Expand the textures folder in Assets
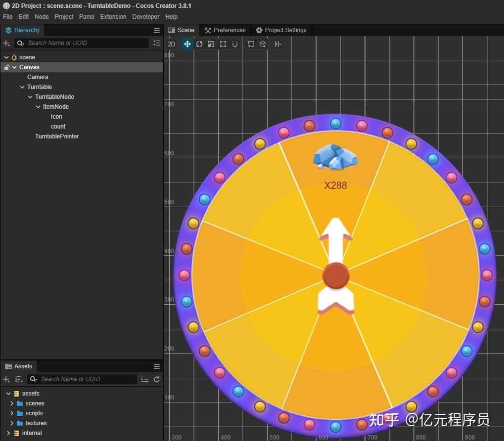 point(12,423)
